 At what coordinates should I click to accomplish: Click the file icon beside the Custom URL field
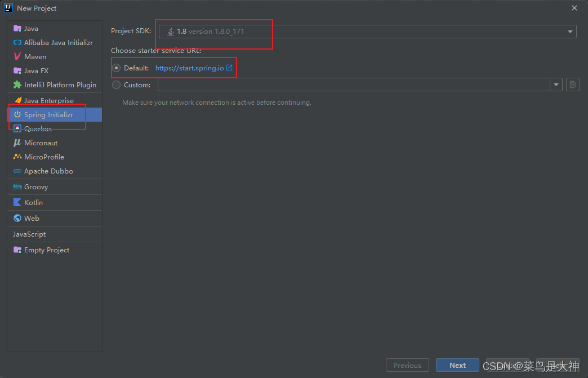572,84
